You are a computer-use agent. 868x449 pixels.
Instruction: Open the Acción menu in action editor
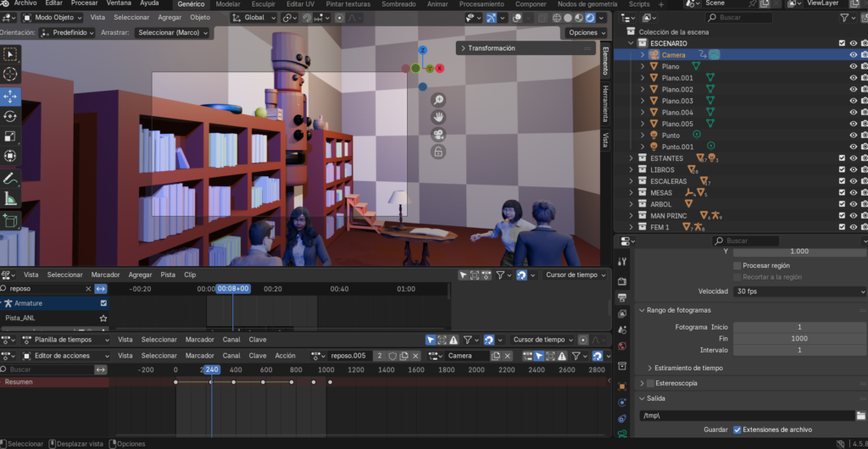click(x=285, y=356)
